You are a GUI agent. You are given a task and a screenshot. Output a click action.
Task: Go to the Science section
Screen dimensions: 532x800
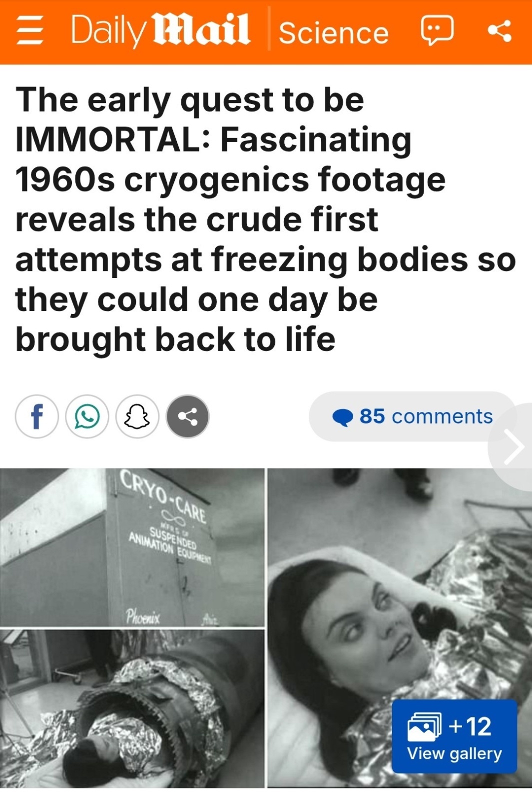click(x=334, y=33)
